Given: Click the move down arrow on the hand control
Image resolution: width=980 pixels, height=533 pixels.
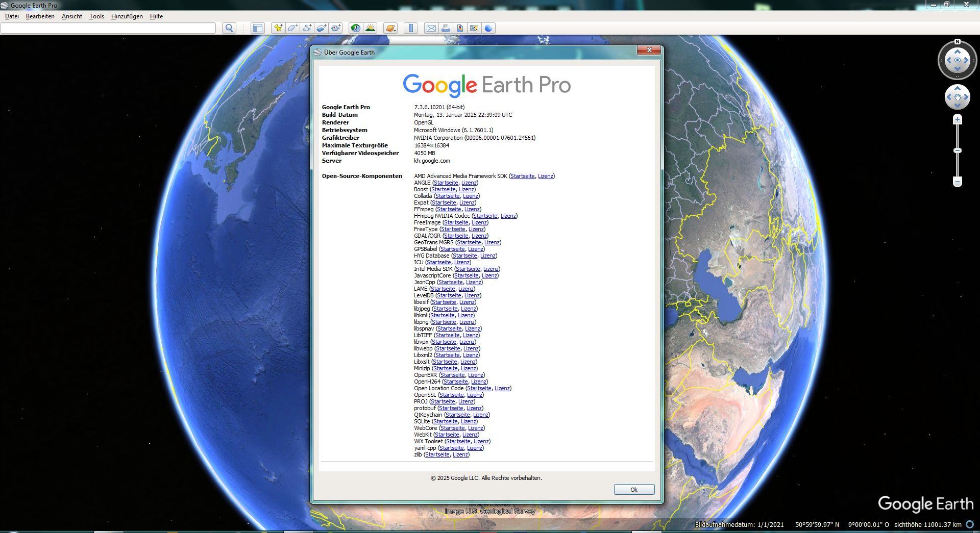Looking at the screenshot, I should pyautogui.click(x=958, y=105).
